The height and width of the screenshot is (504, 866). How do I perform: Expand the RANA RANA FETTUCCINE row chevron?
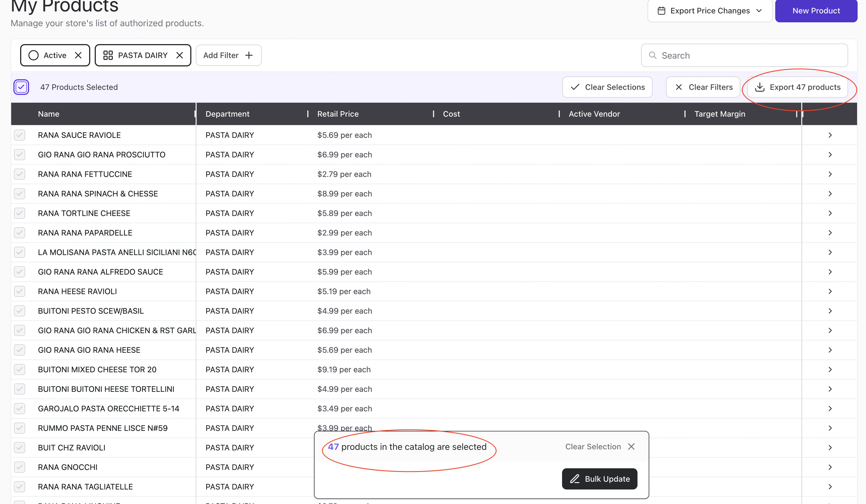pos(830,174)
